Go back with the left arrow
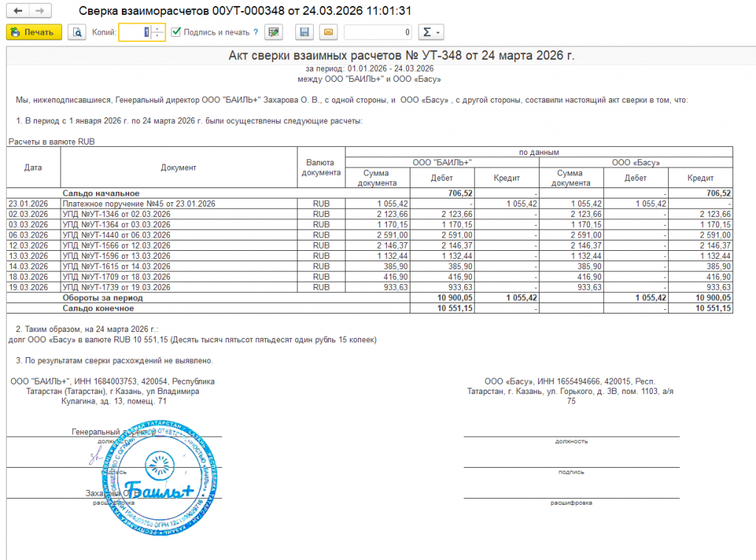This screenshot has width=756, height=560. tap(18, 10)
